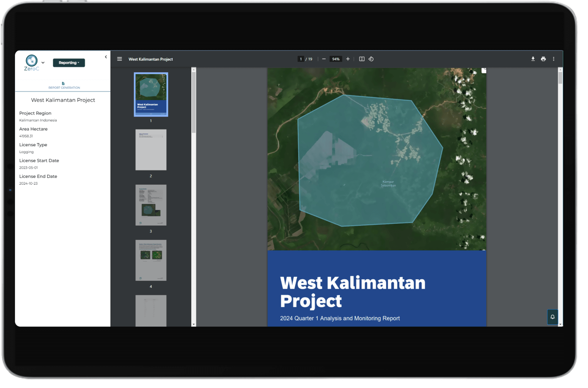Print the report using the printer icon
This screenshot has height=388, width=588.
543,59
